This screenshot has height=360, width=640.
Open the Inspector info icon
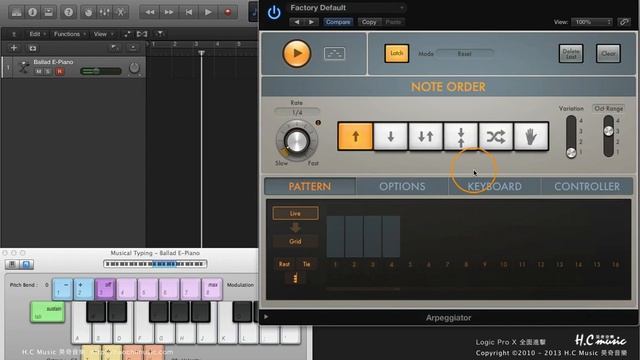pyautogui.click(x=33, y=12)
